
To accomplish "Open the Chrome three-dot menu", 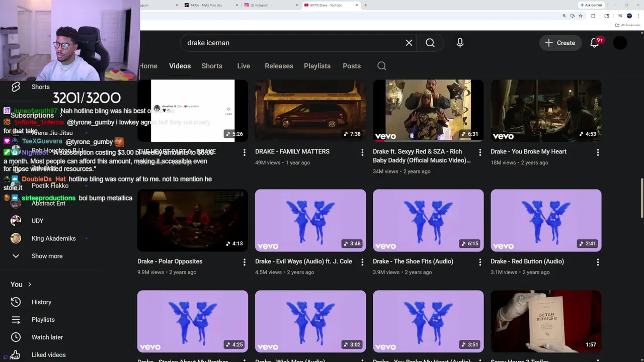I will pyautogui.click(x=637, y=16).
